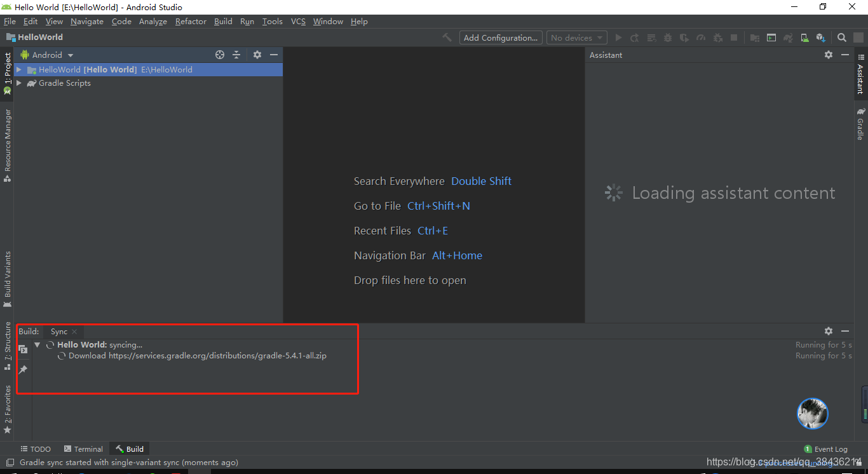The height and width of the screenshot is (474, 868).
Task: Open the Help menu
Action: pos(359,21)
